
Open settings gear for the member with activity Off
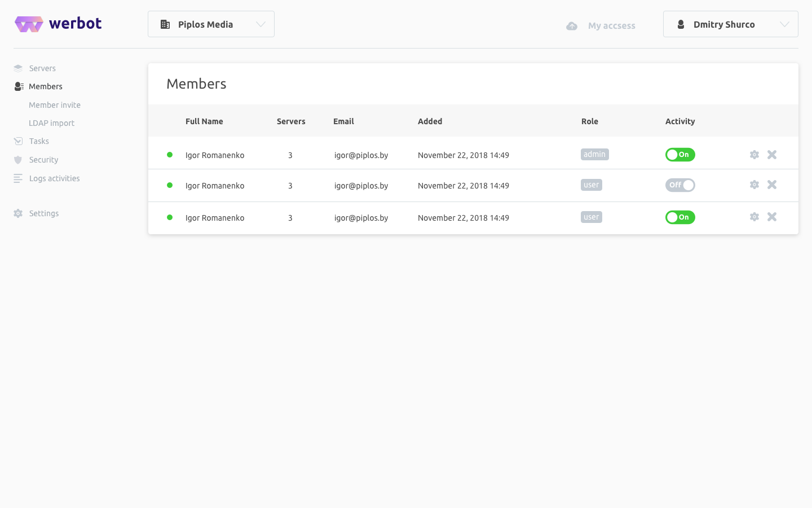pos(754,185)
